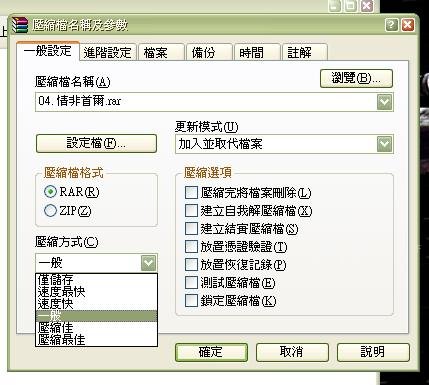The width and height of the screenshot is (429, 385).
Task: Pick highlighted 一般 in the list
Action: 96,316
